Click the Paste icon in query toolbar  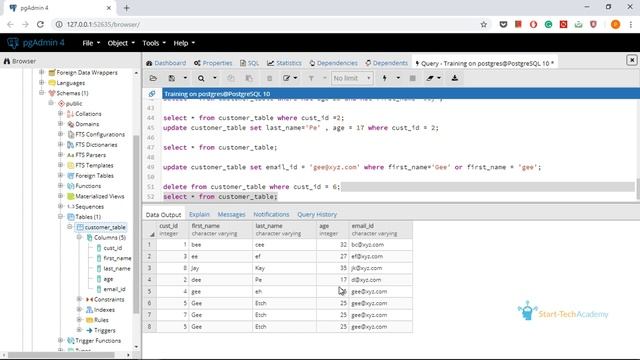click(249, 78)
